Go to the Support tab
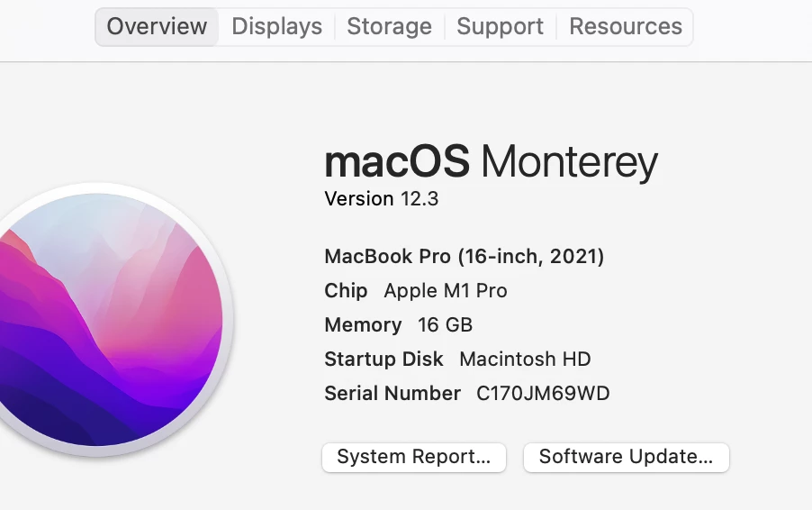This screenshot has height=510, width=812. [x=501, y=26]
